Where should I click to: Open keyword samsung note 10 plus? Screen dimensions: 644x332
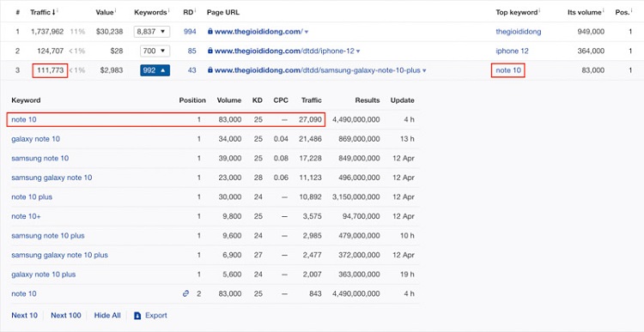tap(48, 236)
